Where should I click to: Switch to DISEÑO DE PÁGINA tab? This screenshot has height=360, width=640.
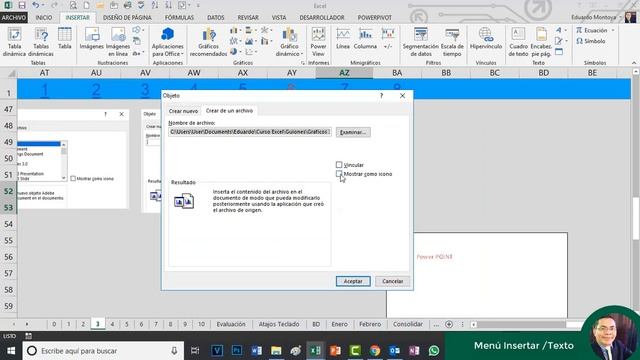point(127,18)
